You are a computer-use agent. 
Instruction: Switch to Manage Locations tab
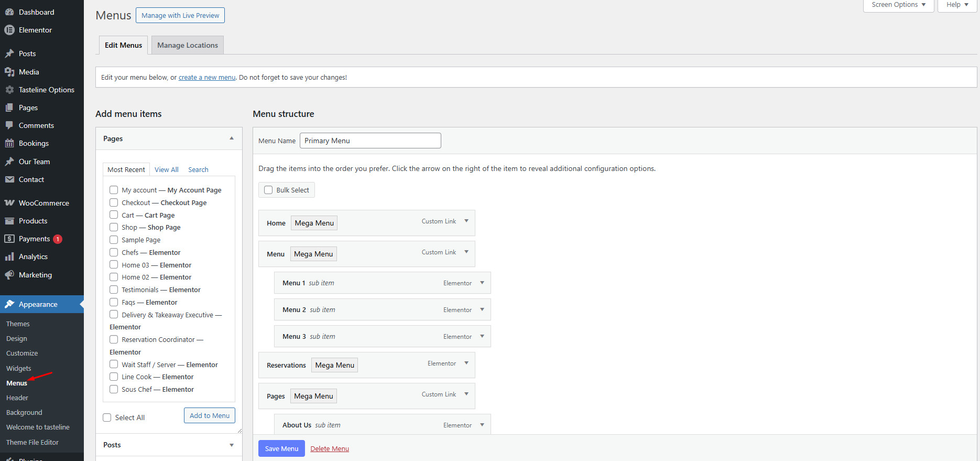coord(188,45)
